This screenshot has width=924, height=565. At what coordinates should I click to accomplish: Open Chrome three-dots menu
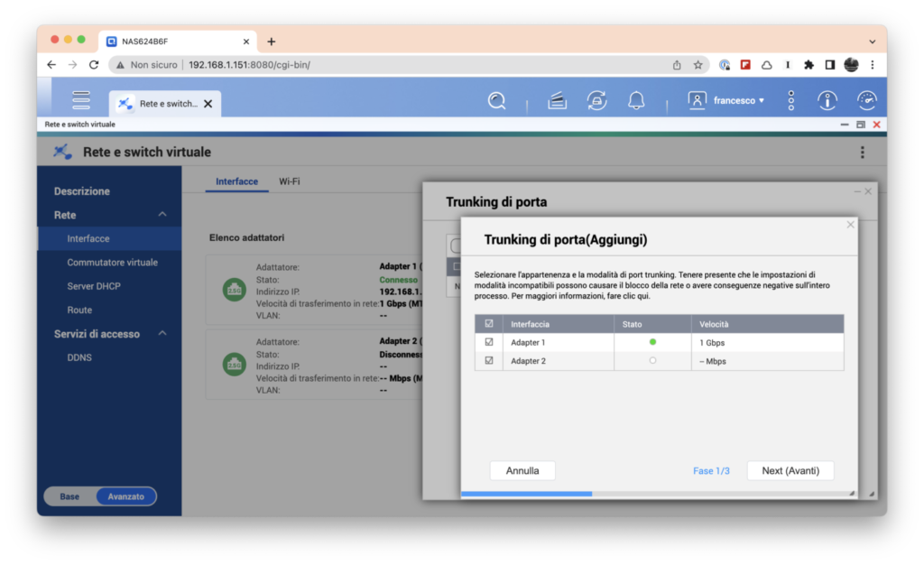[873, 65]
